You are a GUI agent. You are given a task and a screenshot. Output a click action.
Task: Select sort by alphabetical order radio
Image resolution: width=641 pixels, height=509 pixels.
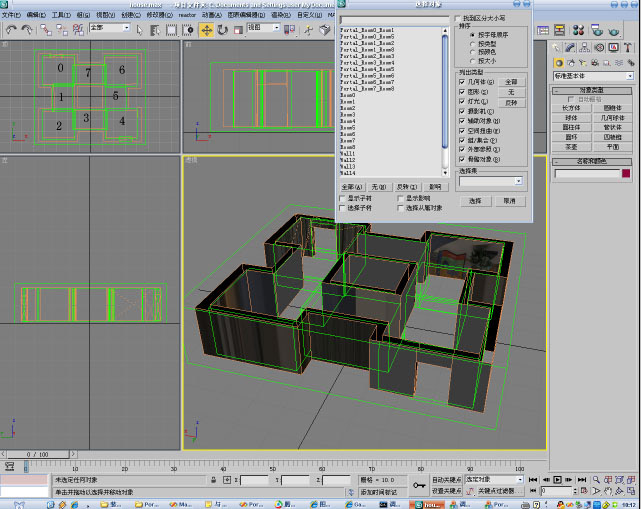pyautogui.click(x=473, y=35)
